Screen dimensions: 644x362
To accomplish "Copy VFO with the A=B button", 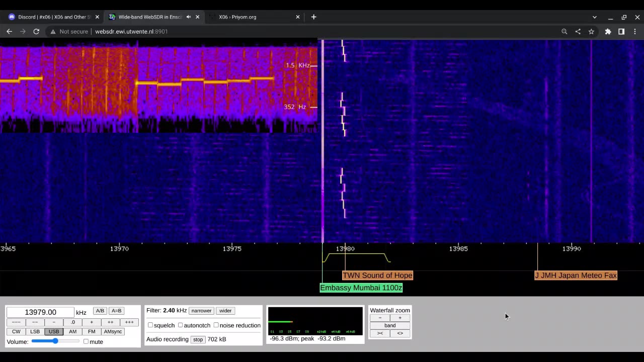I will click(x=117, y=311).
